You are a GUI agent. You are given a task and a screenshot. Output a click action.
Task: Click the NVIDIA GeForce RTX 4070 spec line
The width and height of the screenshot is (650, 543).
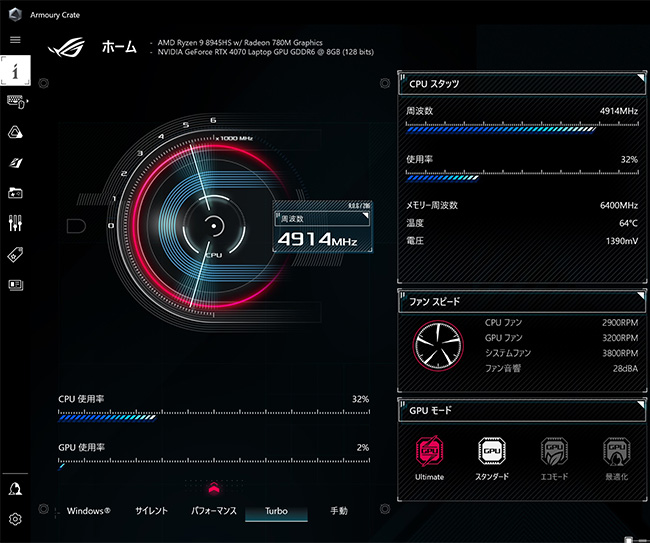coord(266,52)
